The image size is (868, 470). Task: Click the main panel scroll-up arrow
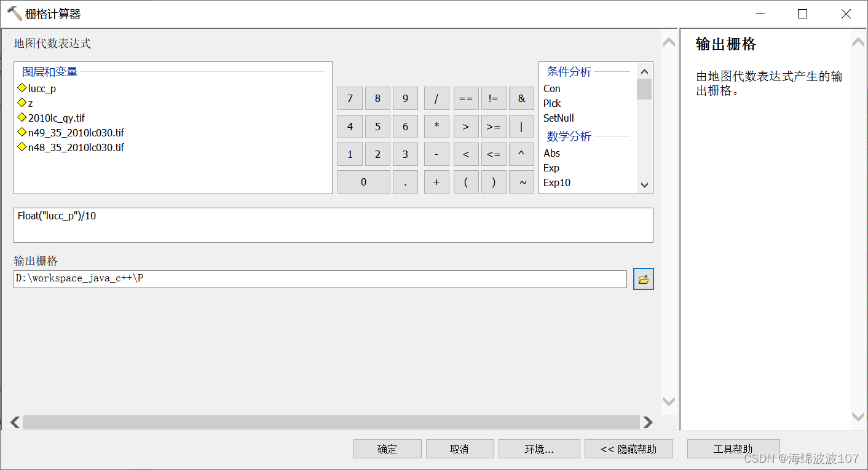(669, 42)
